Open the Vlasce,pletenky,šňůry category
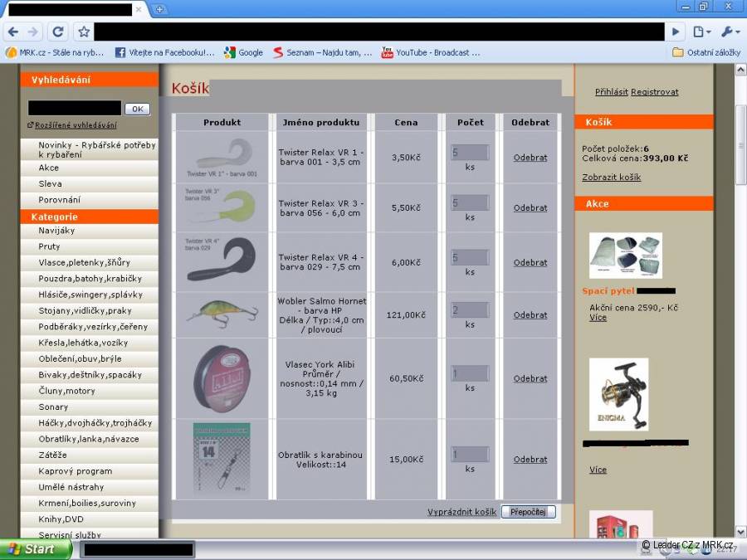This screenshot has height=560, width=747. (x=90, y=262)
